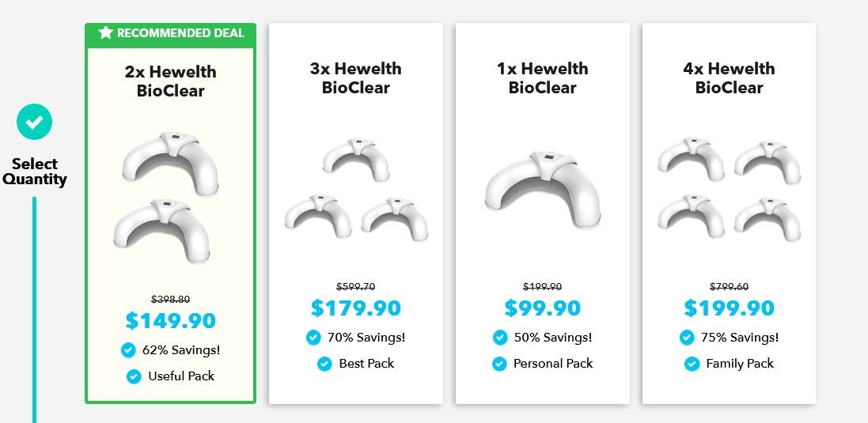Click the star icon in Recommended Deal banner
This screenshot has width=868, height=423.
point(106,32)
